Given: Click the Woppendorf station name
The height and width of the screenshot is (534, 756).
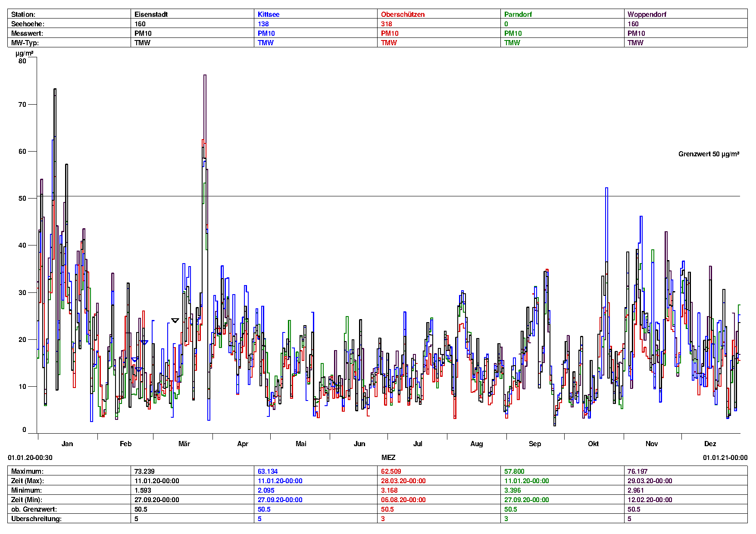Looking at the screenshot, I should pos(647,14).
